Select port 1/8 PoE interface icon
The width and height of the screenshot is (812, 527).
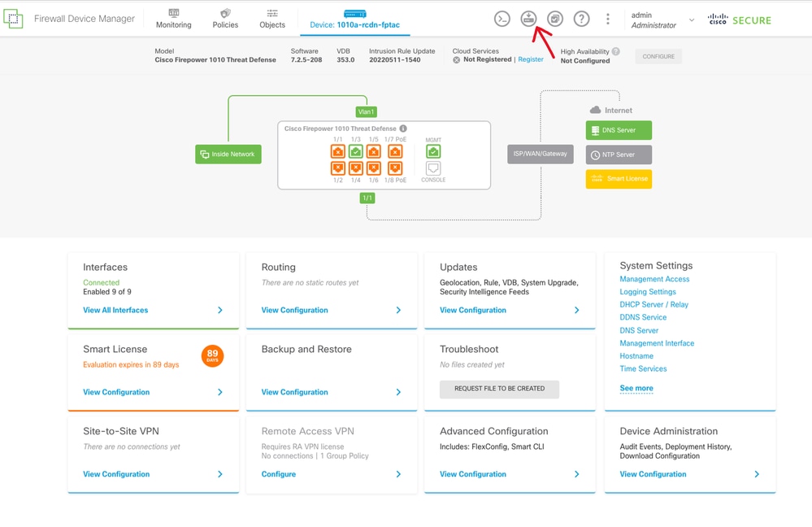(x=395, y=168)
